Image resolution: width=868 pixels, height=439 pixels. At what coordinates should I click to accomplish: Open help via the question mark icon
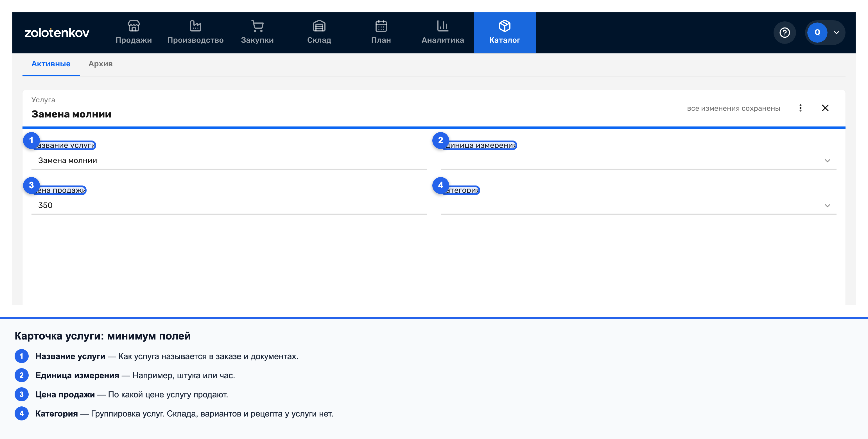785,33
